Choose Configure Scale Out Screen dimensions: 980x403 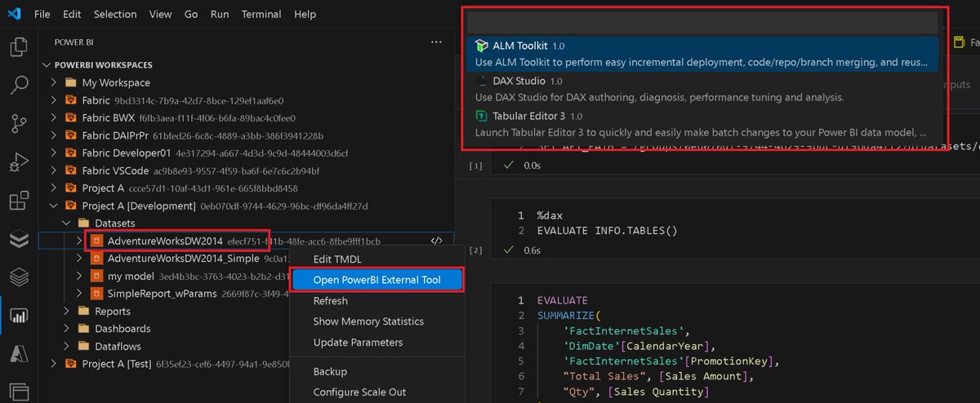(376, 392)
